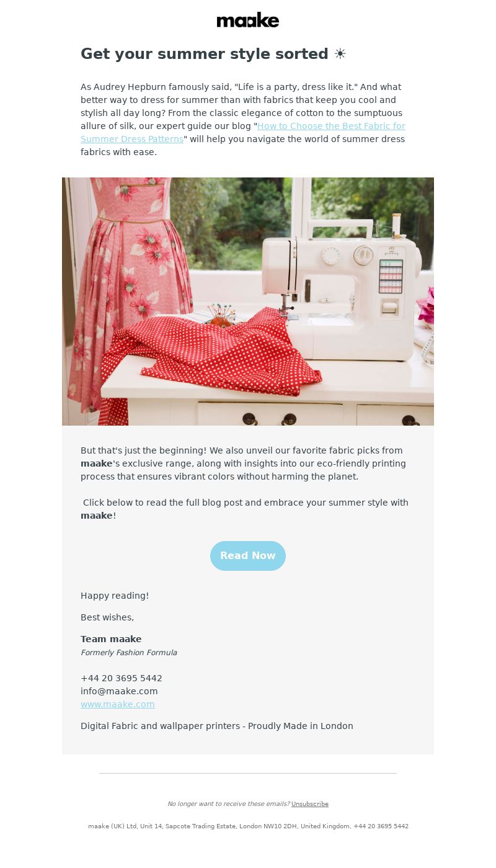
Task: Click the 'Team maake' signature text
Action: pyautogui.click(x=111, y=639)
